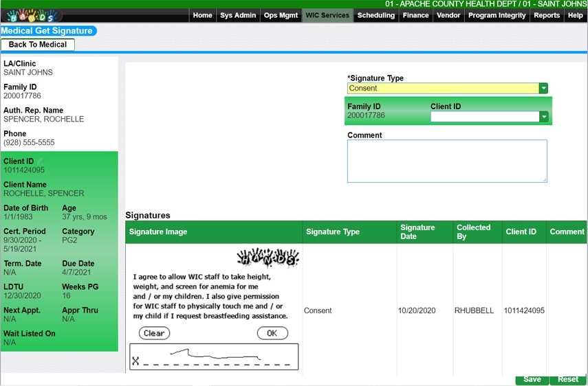Open the Program Integrity menu
588x386 pixels.
point(497,15)
